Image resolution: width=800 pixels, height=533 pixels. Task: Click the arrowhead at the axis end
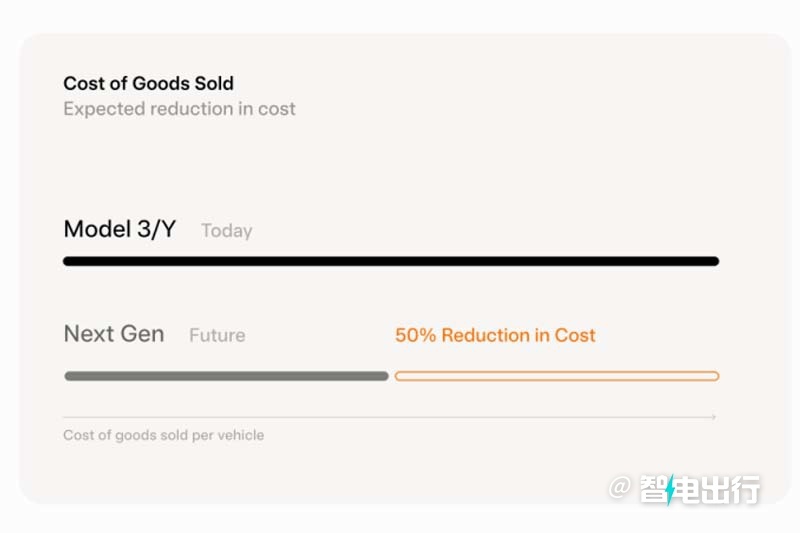tap(714, 417)
